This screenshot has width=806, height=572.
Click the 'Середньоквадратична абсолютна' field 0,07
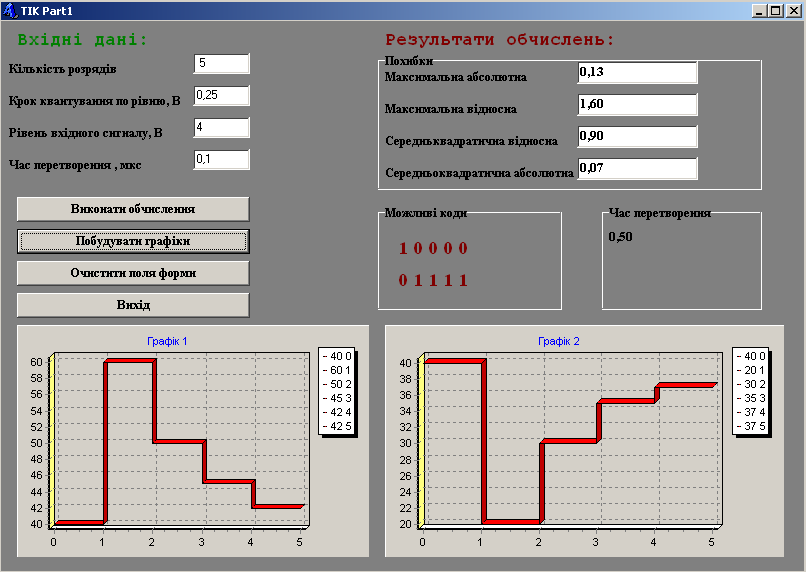(637, 169)
